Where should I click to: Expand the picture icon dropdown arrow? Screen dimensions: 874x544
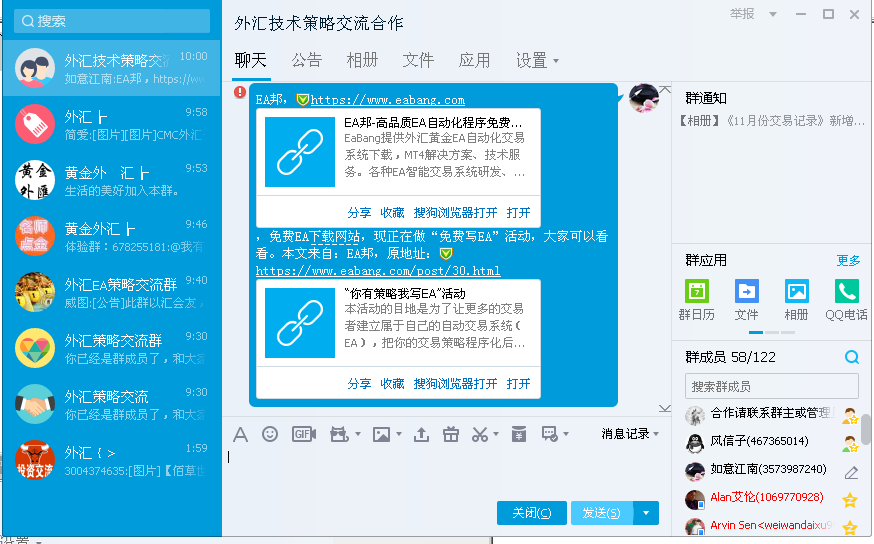399,434
